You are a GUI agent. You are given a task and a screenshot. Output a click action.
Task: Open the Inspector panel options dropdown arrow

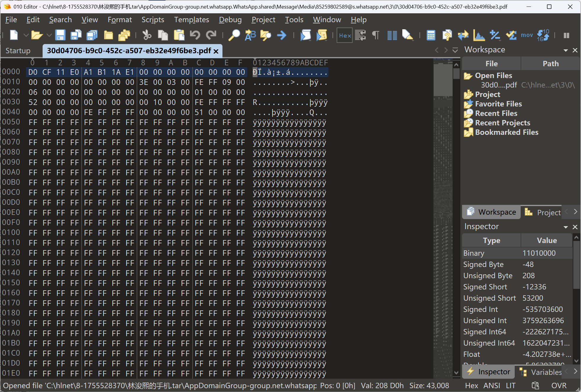tap(566, 227)
